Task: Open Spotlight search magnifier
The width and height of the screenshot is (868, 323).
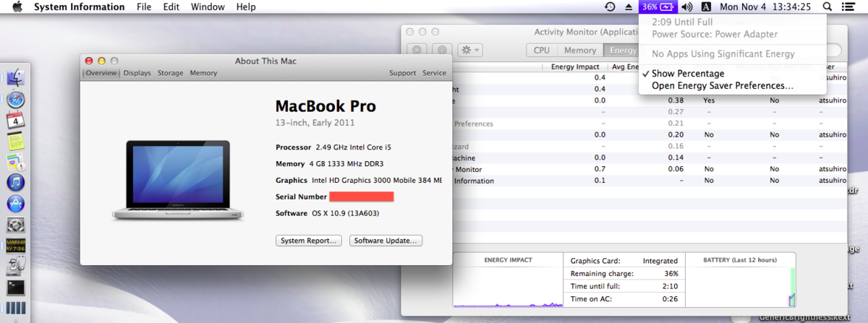Action: tap(827, 7)
